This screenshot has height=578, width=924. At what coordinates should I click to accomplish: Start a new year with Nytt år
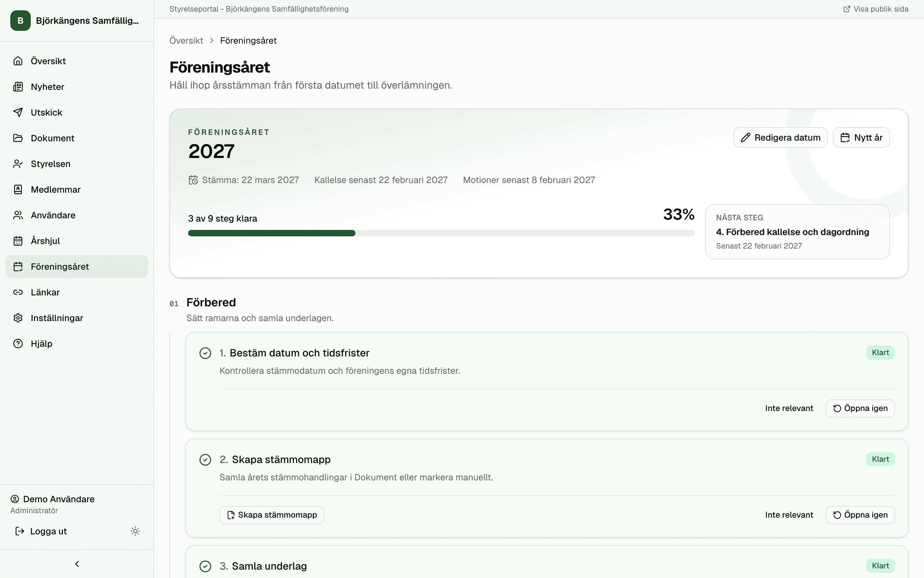861,138
